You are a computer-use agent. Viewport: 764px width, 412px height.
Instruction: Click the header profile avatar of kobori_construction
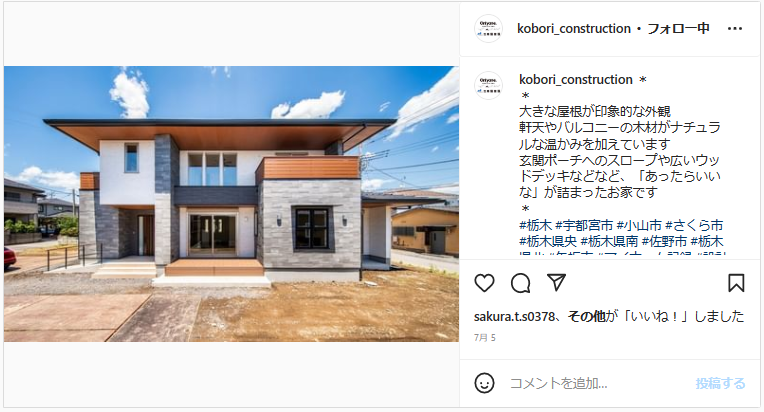click(488, 29)
